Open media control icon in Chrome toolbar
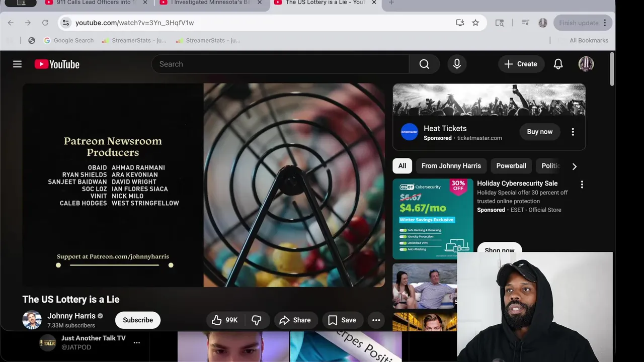Screen dimensions: 644x362 tap(525, 23)
